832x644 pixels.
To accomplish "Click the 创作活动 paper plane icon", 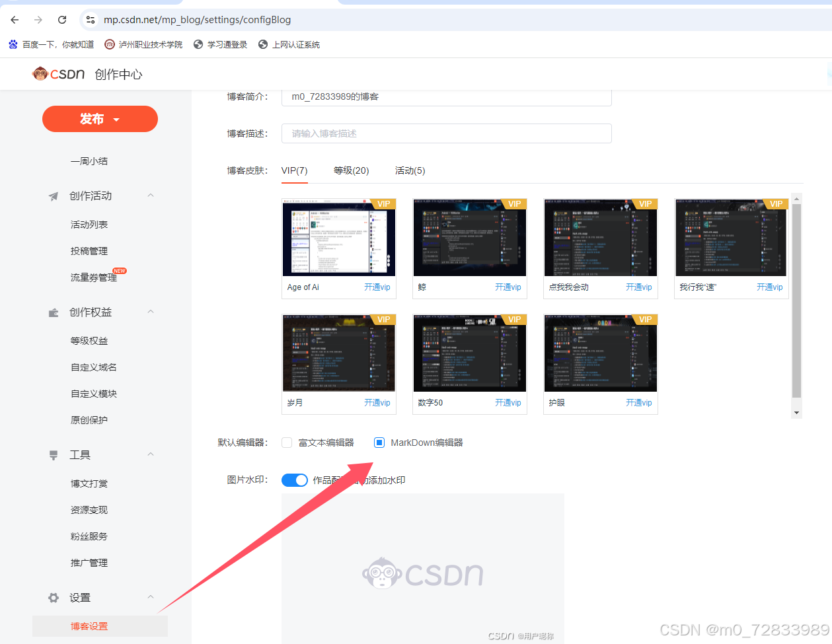I will (54, 196).
